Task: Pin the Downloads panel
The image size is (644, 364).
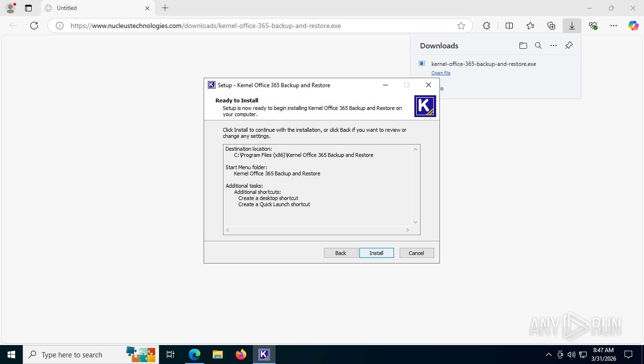Action: [569, 45]
